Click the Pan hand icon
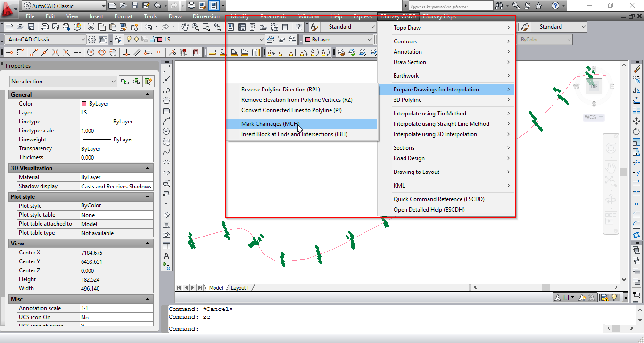Viewport: 644px width, 343px height. [x=185, y=27]
